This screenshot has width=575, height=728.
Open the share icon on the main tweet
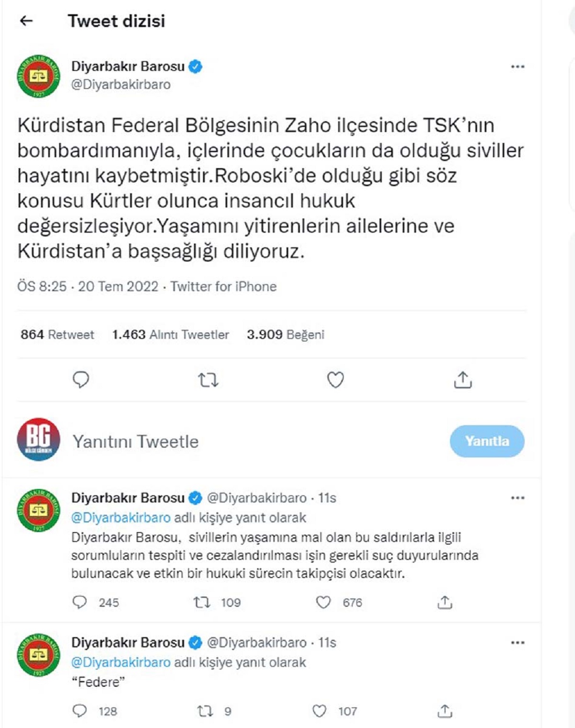click(x=464, y=381)
